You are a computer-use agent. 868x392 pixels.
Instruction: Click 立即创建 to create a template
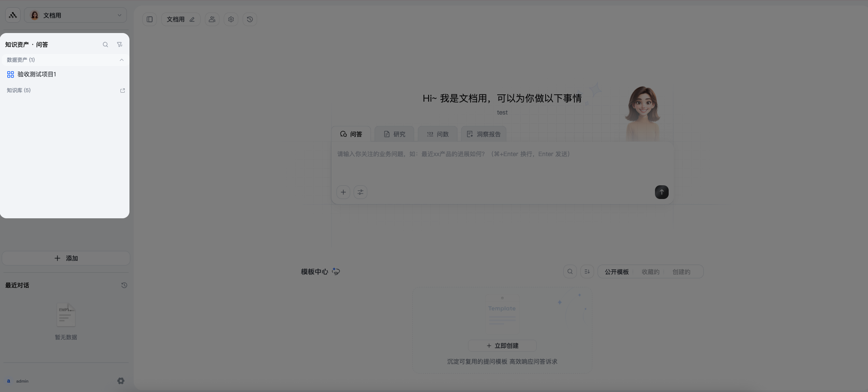click(x=502, y=345)
